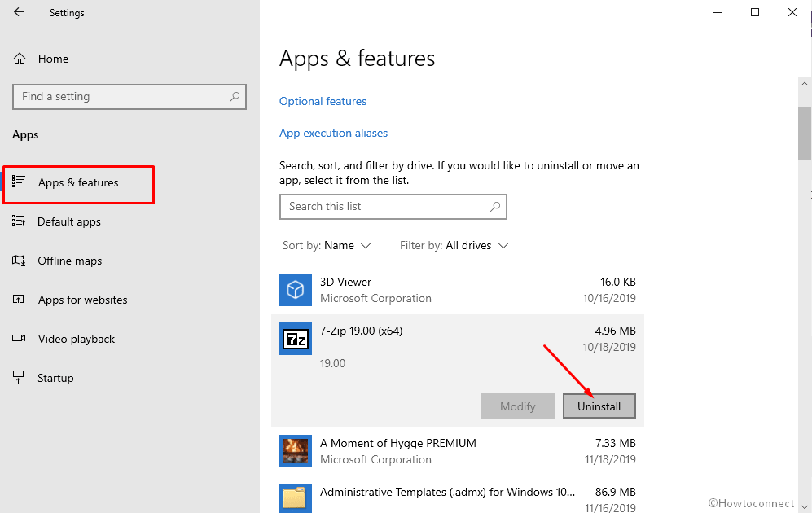
Task: Click the scrollbar up arrow
Action: tap(804, 83)
